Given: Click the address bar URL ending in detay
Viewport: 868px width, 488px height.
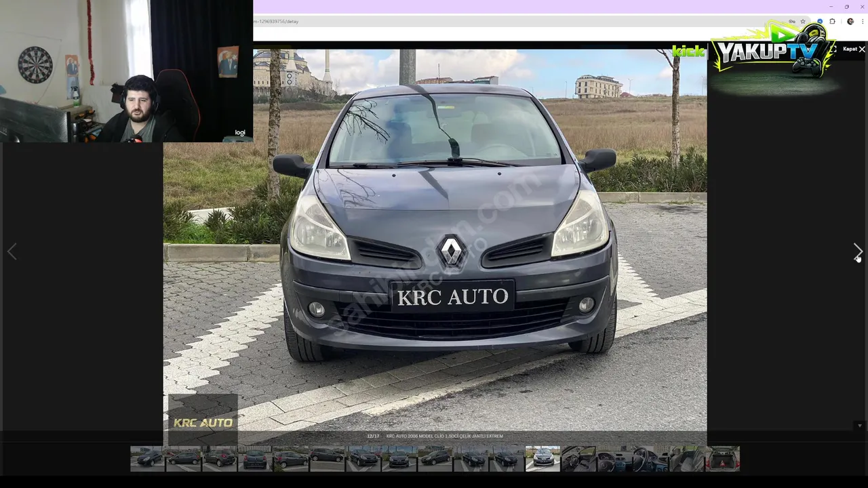Looking at the screenshot, I should point(276,21).
